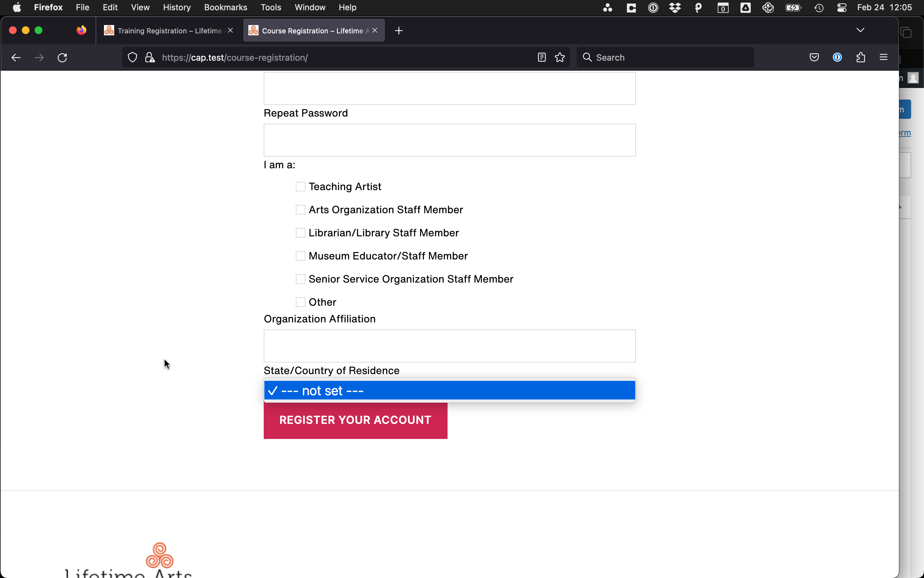Check Arts Organization Staff Member checkbox
Screen dimensions: 924x578
pos(301,210)
